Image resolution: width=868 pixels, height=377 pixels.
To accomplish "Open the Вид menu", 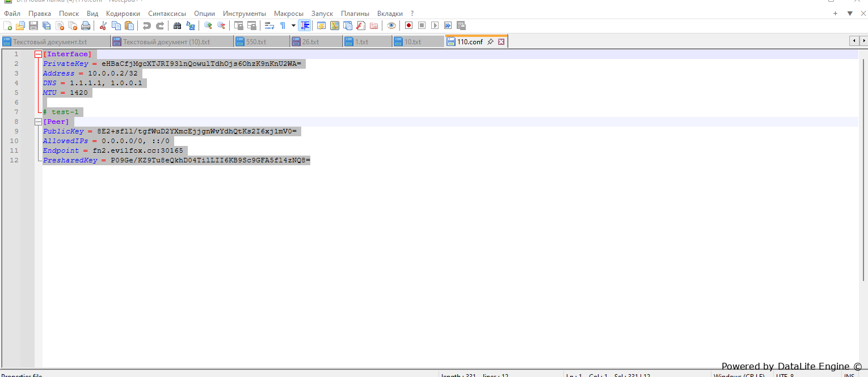I will point(92,14).
